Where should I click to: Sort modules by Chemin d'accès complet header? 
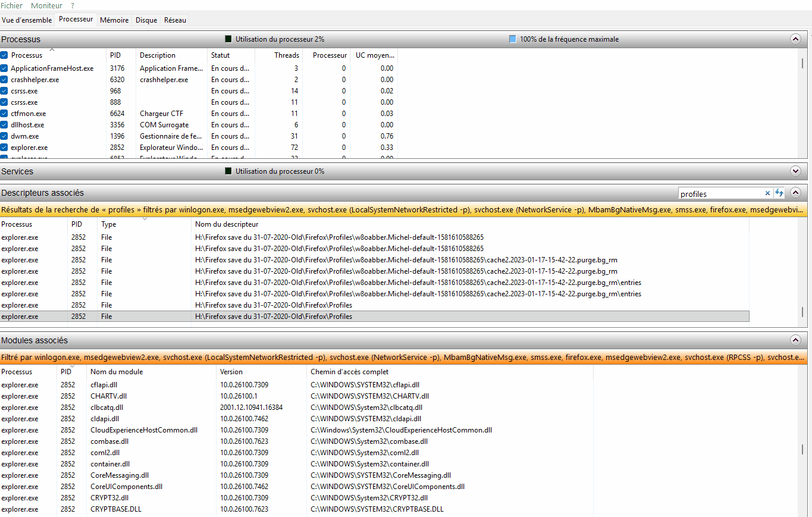point(450,371)
